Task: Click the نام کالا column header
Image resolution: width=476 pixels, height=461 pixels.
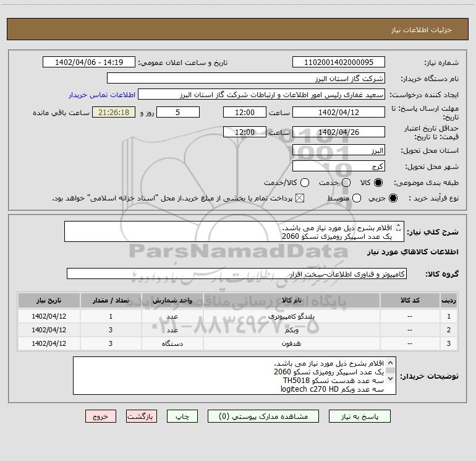Action: click(291, 300)
